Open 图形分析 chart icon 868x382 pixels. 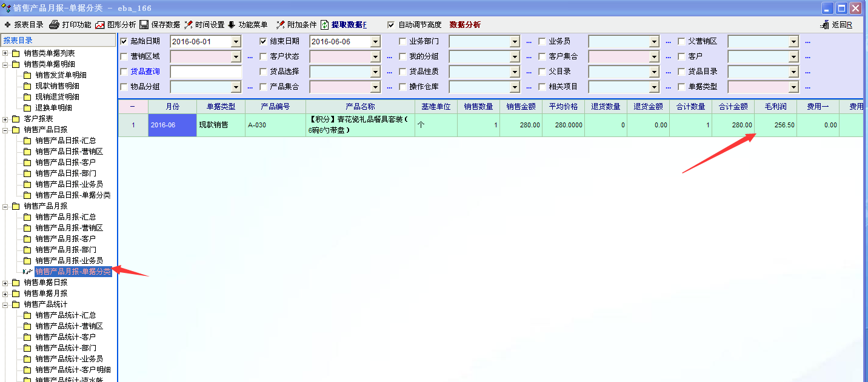click(100, 25)
